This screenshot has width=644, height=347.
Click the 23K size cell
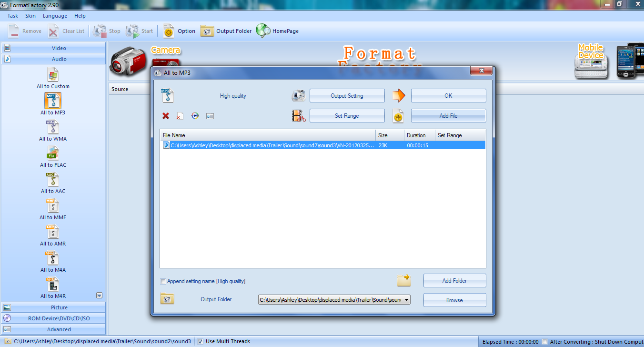click(383, 145)
